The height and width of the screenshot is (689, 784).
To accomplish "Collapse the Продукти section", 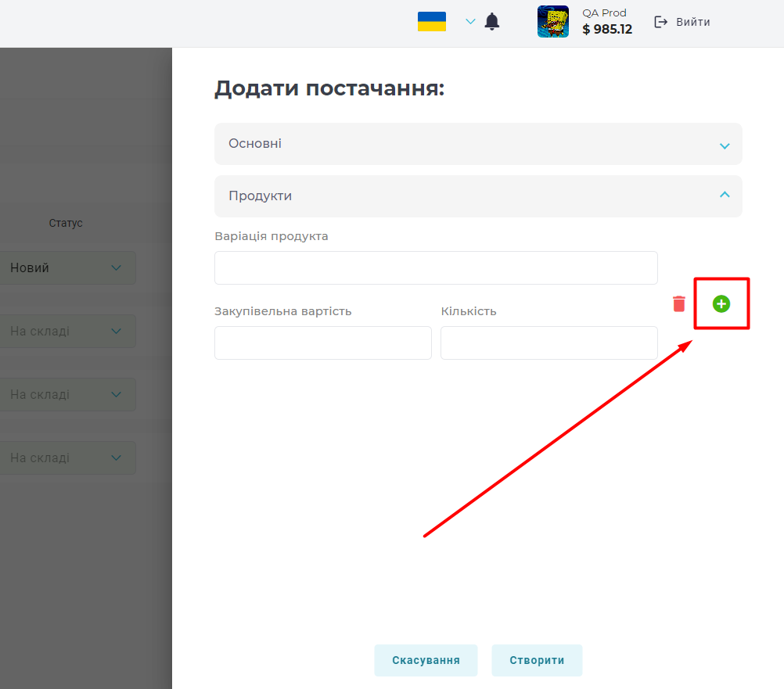I will (478, 196).
